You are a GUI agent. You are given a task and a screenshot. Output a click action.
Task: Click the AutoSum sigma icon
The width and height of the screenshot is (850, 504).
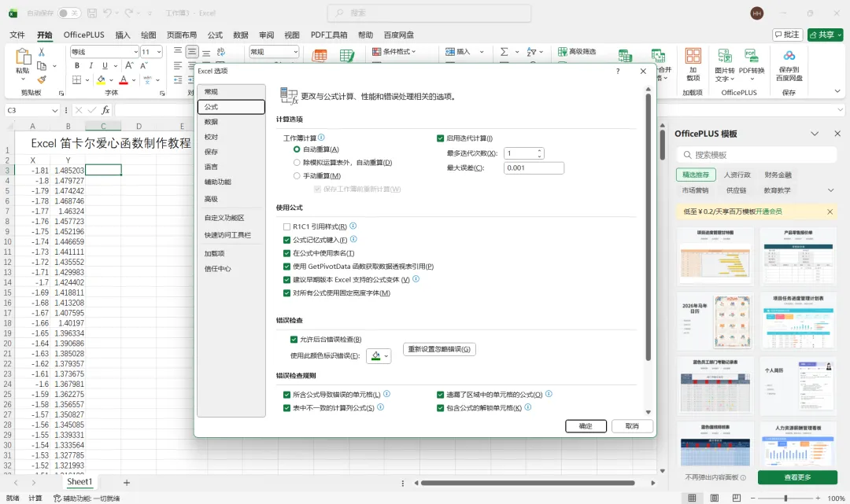[504, 51]
